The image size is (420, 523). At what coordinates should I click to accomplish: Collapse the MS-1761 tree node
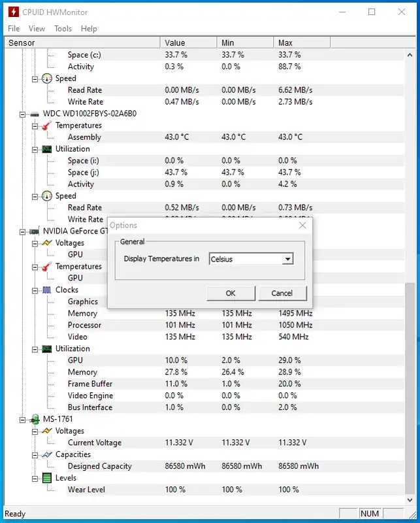pyautogui.click(x=23, y=419)
